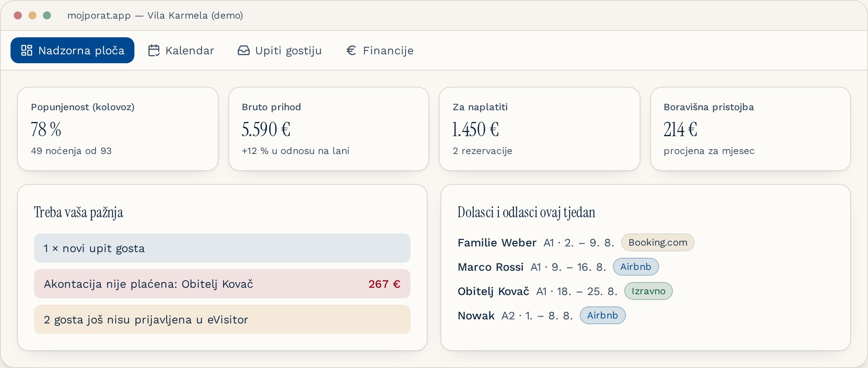Click the green window maximize button
The width and height of the screenshot is (868, 368).
coord(47,15)
